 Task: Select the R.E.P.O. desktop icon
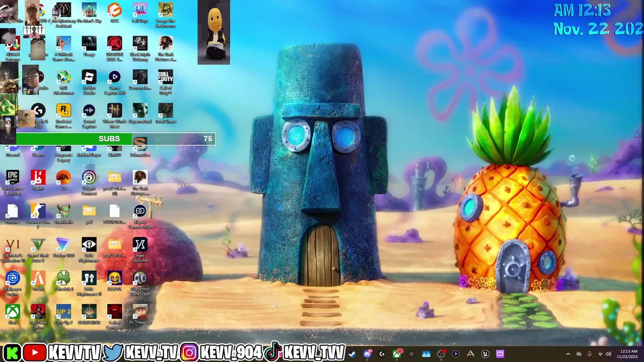tap(115, 282)
